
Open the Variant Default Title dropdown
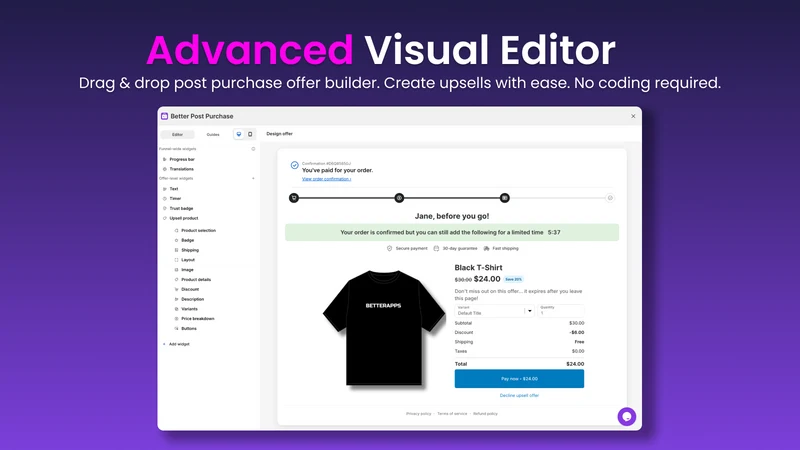(x=494, y=311)
